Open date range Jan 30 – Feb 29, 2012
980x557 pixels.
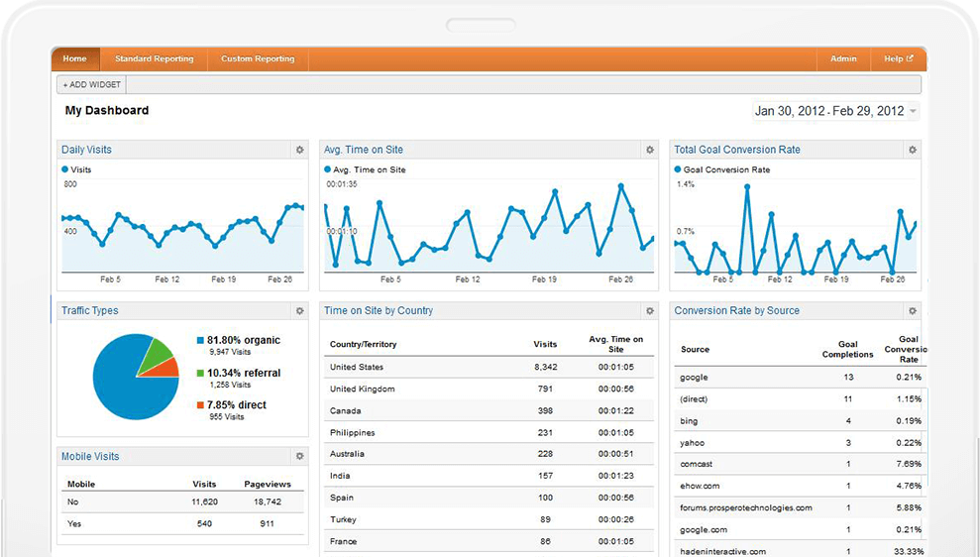point(828,111)
